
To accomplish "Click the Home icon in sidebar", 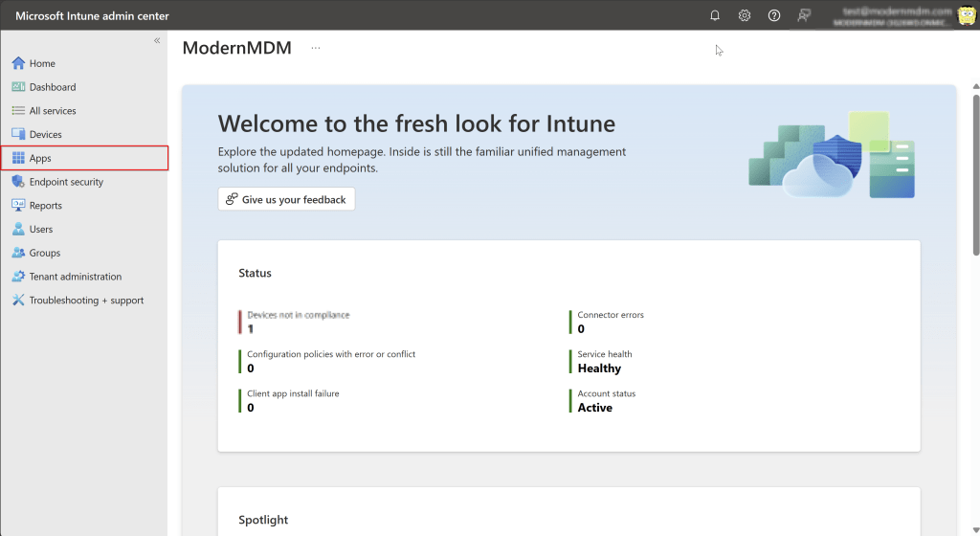I will (18, 63).
